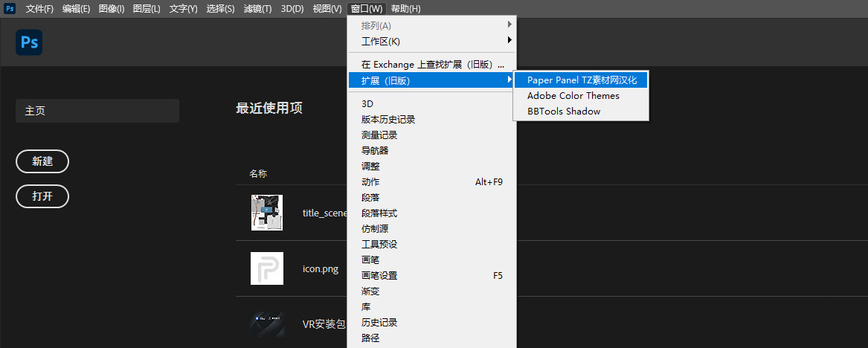Open BBTools Shadow extension
This screenshot has width=868, height=348.
[x=581, y=112]
